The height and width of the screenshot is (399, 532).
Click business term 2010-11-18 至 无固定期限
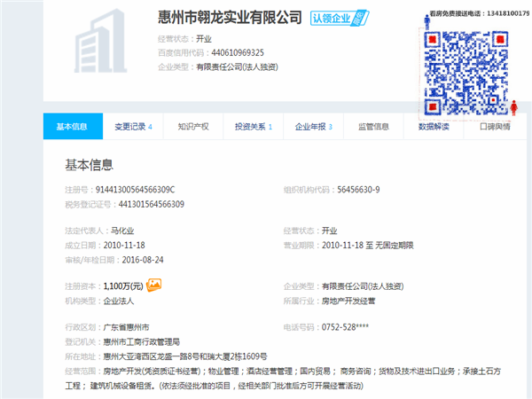(x=368, y=246)
